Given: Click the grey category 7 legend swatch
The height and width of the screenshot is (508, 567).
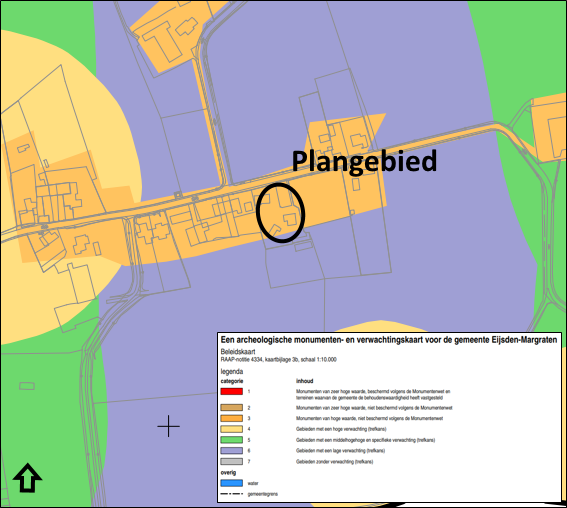Looking at the screenshot, I should (231, 462).
